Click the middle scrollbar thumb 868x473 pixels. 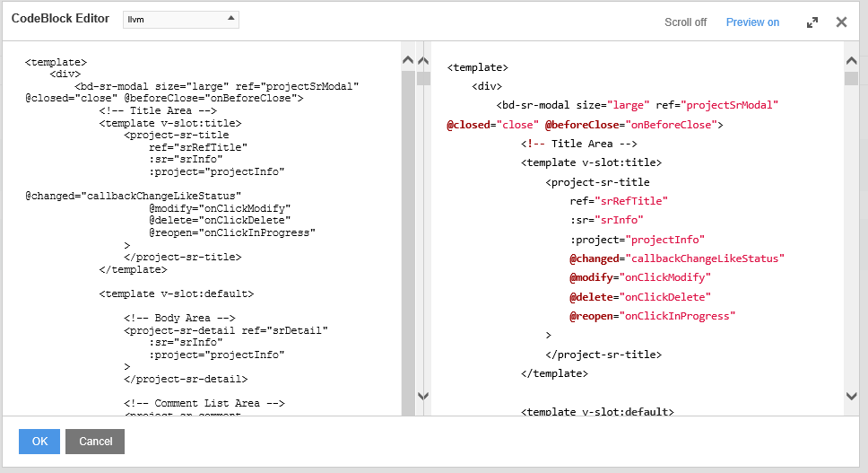pyautogui.click(x=423, y=78)
